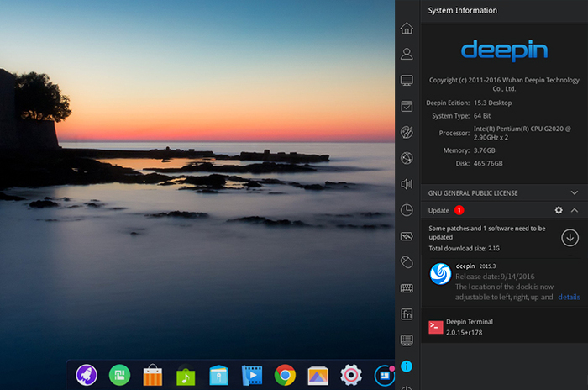Expand GNU General Public License section

pos(575,193)
